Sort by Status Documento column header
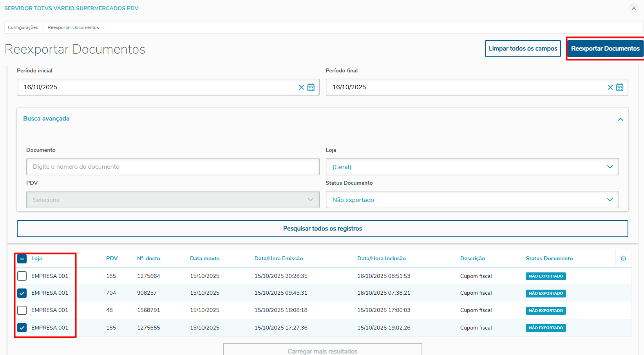644x355 pixels. 549,258
